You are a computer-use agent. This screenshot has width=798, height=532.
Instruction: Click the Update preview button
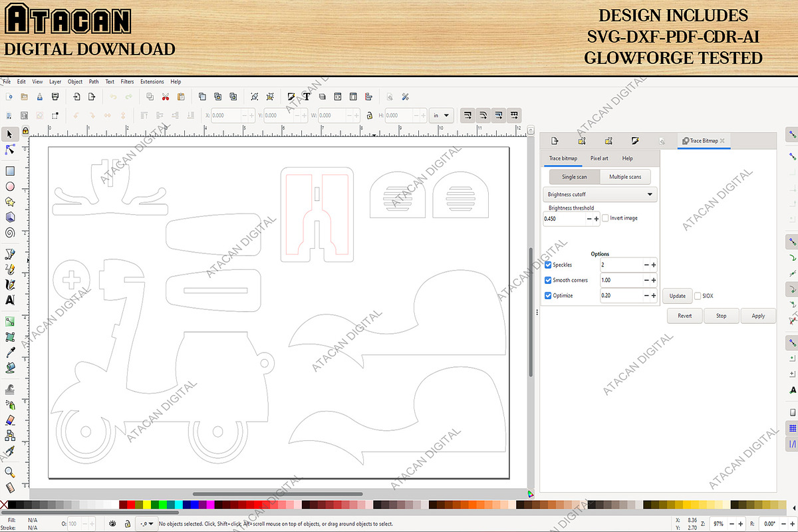point(677,296)
